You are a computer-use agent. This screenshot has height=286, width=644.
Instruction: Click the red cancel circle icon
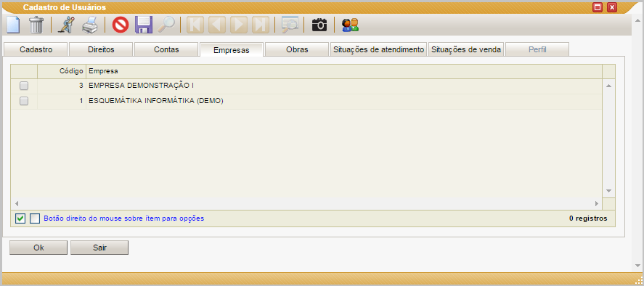(121, 25)
